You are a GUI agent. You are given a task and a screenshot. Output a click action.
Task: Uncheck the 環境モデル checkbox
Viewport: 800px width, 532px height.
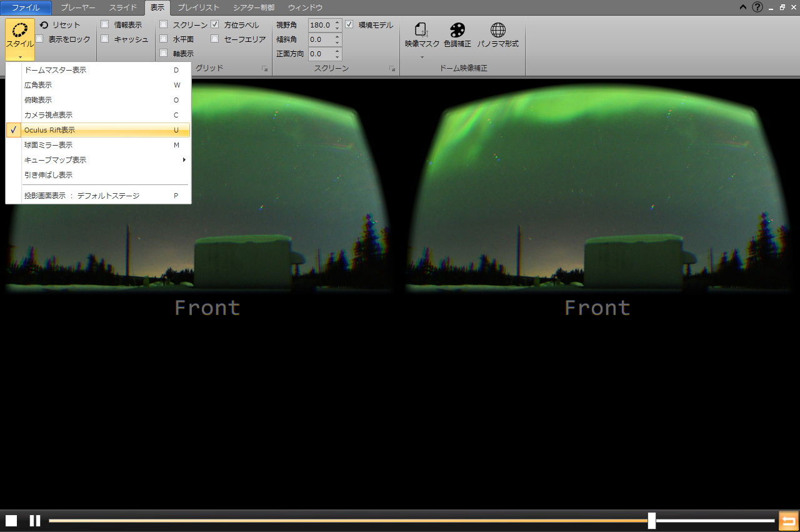349,24
